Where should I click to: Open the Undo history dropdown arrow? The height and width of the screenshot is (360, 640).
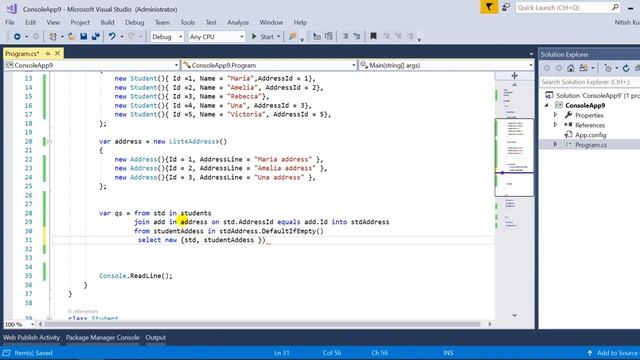click(122, 37)
